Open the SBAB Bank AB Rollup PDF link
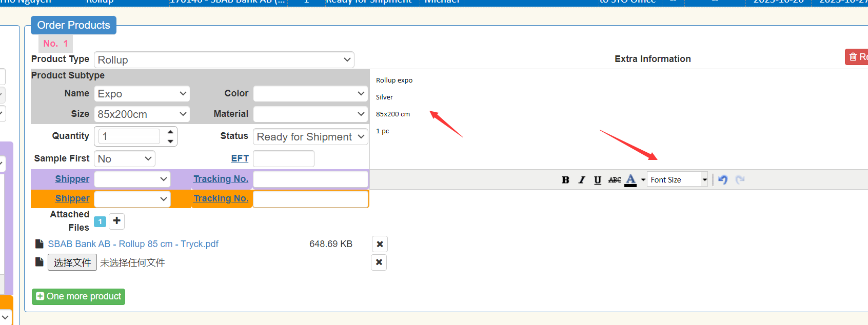868x325 pixels. click(133, 244)
